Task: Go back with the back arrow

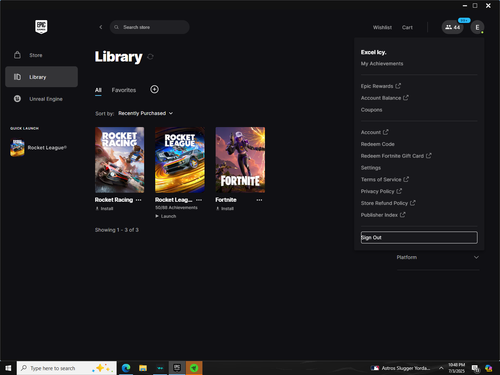Action: [101, 27]
